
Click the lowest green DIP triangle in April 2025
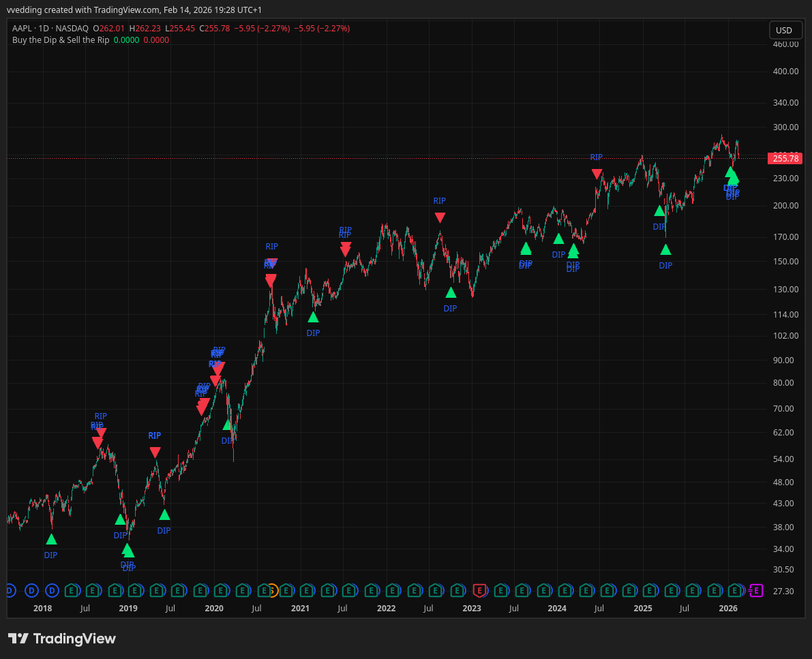(665, 249)
